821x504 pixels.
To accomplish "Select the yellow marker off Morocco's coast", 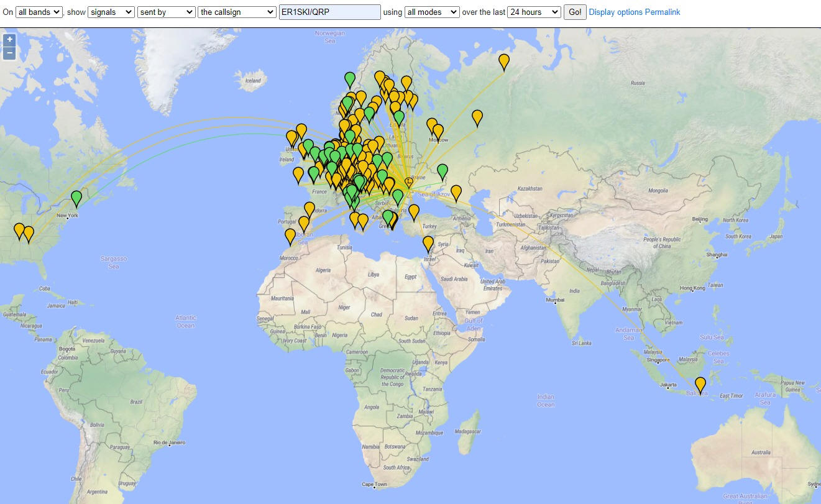I will point(290,236).
